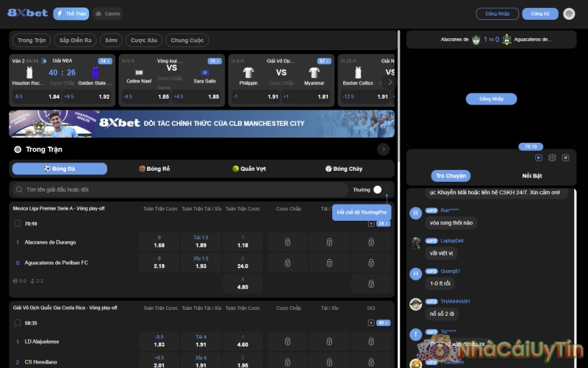
Task: Open the user avatar icon in header
Action: [569, 14]
